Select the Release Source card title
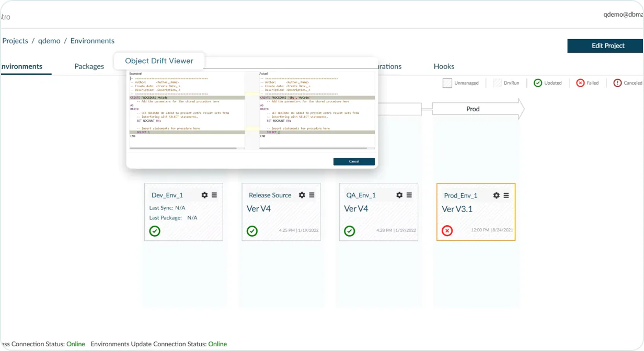 (270, 195)
